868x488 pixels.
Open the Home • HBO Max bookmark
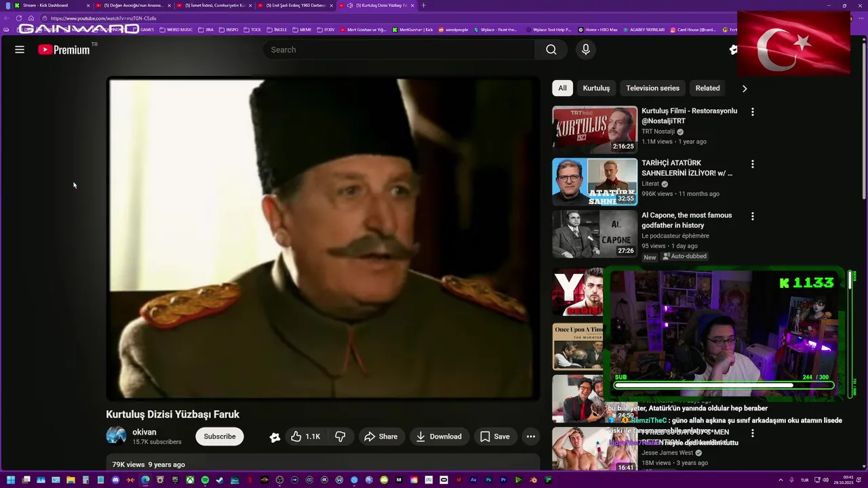point(597,30)
